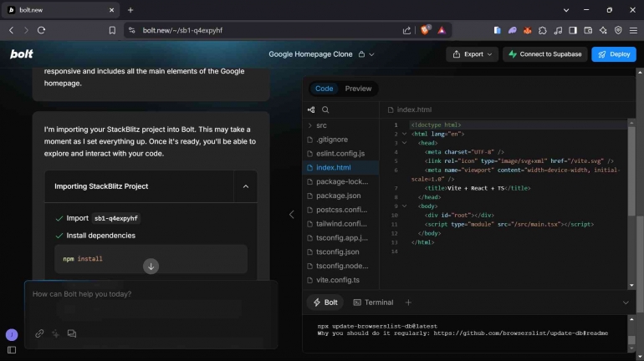Open the browser hamburger menu
Viewport: 644px width, 361px height.
(633, 30)
